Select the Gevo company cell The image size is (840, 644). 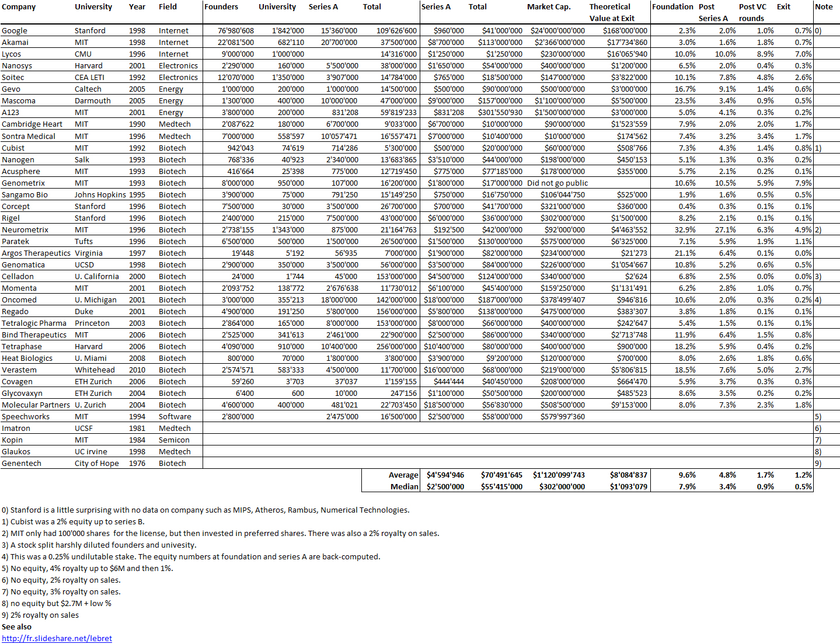[11, 89]
